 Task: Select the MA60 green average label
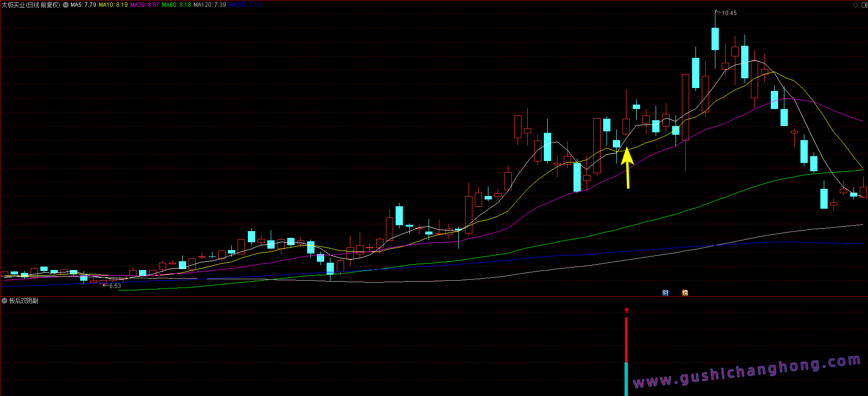tap(176, 5)
